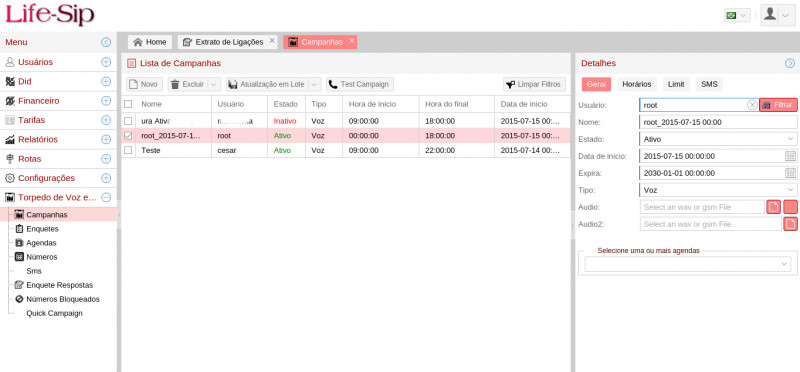Sort by the Estado column header
Viewport: 800px width, 372px height.
[286, 104]
